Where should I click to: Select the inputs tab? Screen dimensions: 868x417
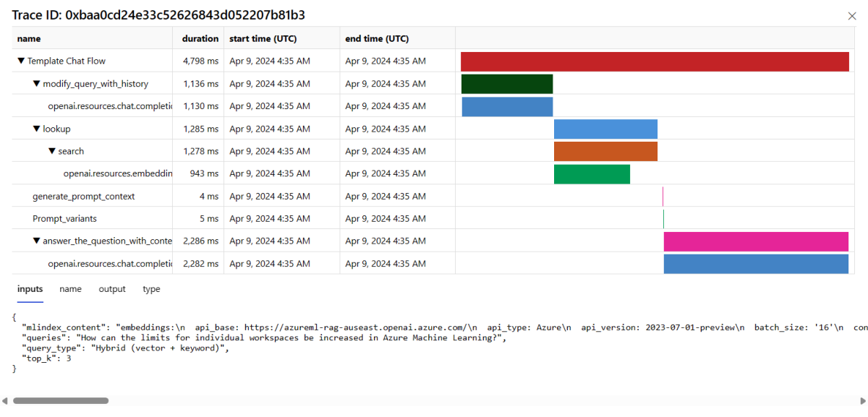click(30, 289)
